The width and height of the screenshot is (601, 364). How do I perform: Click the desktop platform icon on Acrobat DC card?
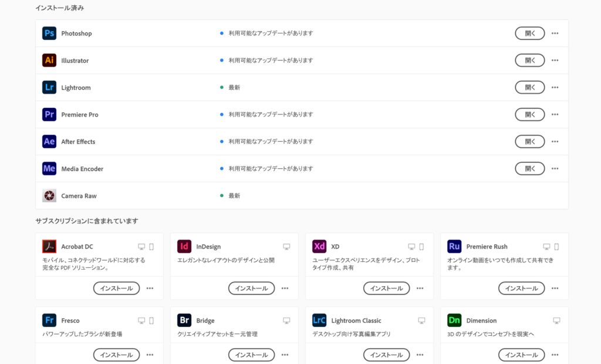click(141, 247)
